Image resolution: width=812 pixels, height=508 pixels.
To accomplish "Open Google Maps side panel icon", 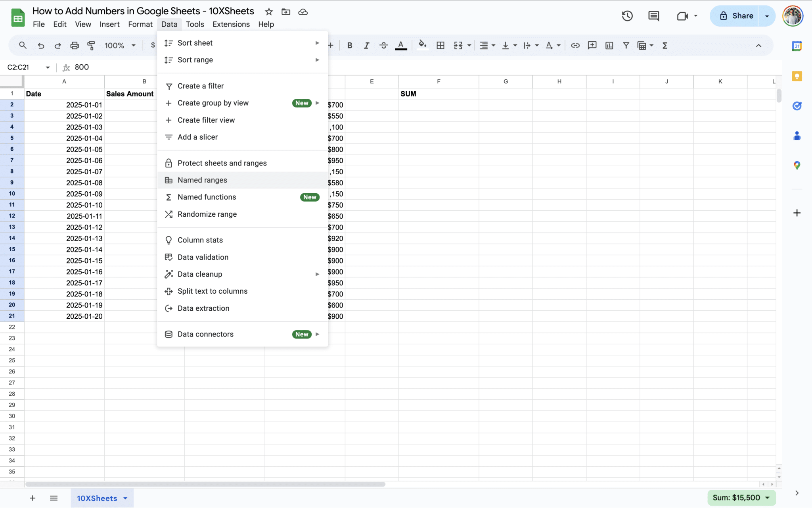I will [797, 165].
